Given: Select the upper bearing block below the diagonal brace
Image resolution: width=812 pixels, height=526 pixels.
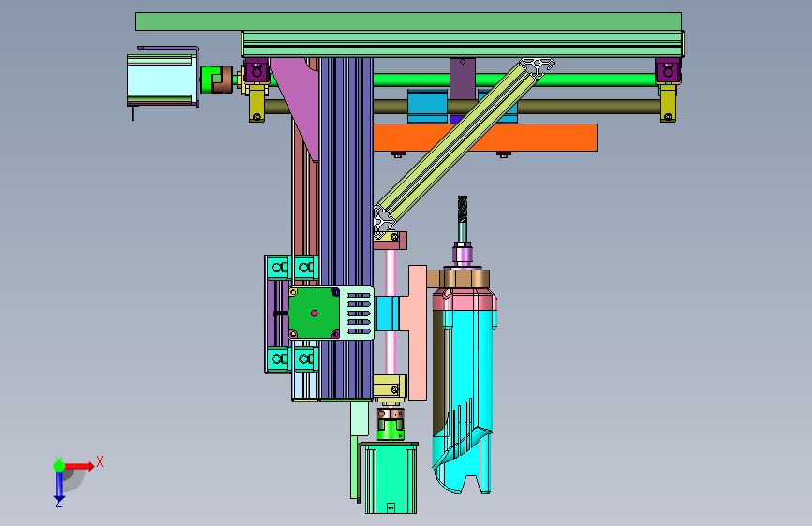Looking at the screenshot, I should click(390, 240).
